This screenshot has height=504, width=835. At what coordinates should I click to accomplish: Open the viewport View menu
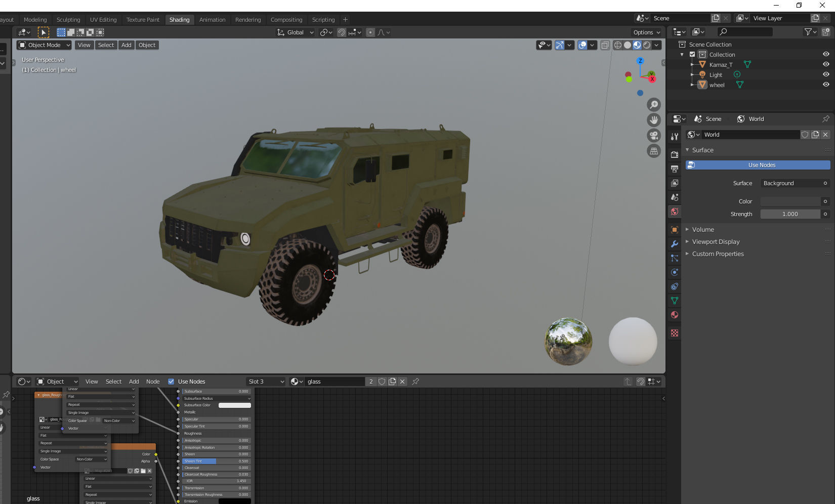[84, 45]
